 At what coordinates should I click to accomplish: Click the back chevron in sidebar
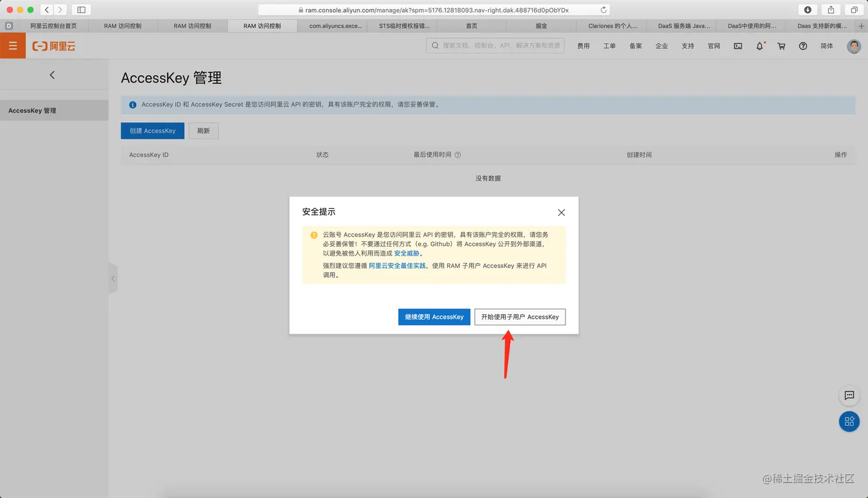[x=52, y=75]
